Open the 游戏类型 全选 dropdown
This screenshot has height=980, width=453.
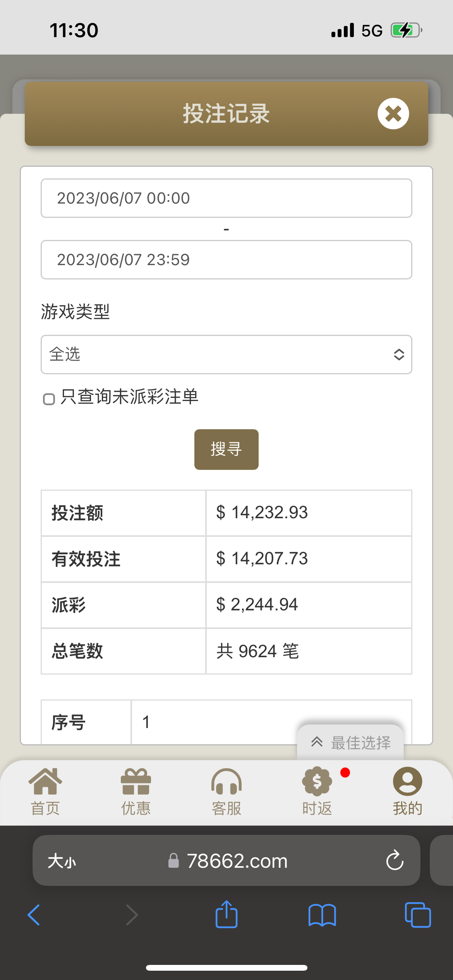226,355
